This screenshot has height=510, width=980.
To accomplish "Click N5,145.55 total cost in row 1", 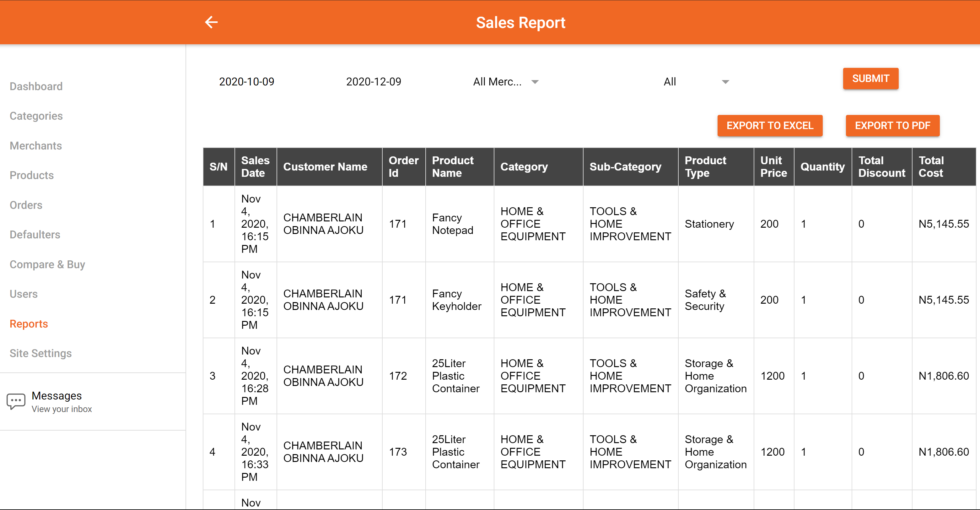I will point(944,224).
